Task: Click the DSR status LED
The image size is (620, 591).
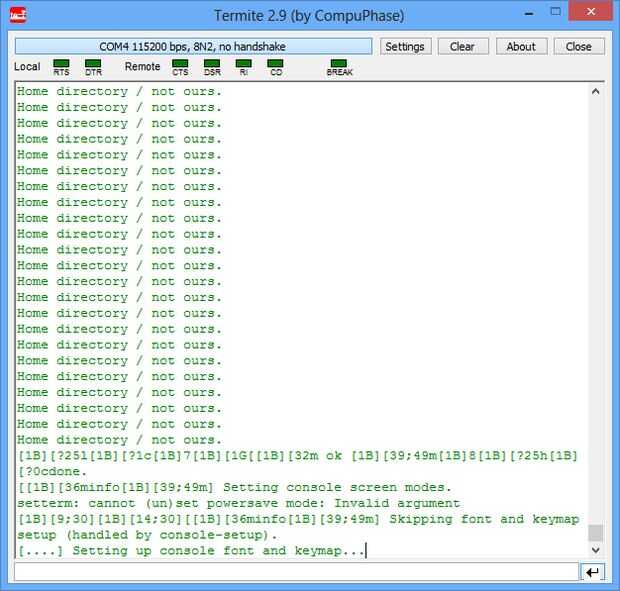Action: point(212,63)
